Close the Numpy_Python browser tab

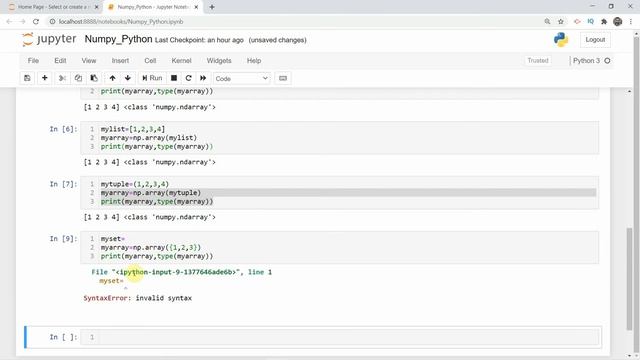tap(196, 7)
